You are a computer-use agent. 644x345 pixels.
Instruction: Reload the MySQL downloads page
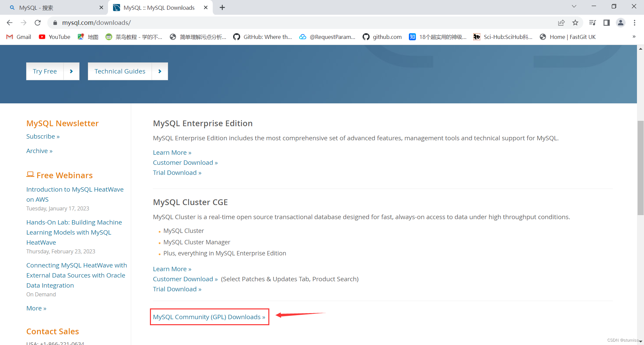pyautogui.click(x=38, y=22)
